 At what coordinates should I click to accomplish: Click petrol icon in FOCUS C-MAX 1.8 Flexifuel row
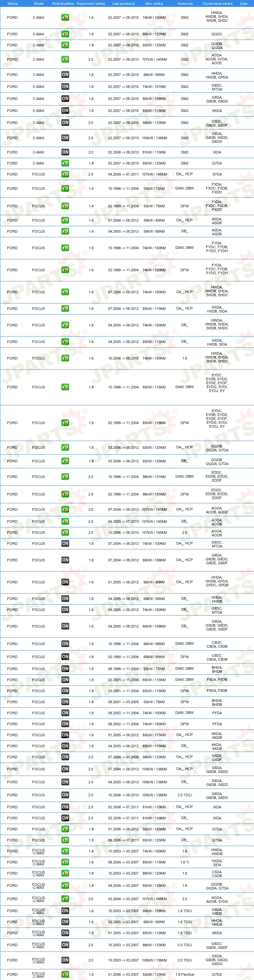click(x=65, y=974)
